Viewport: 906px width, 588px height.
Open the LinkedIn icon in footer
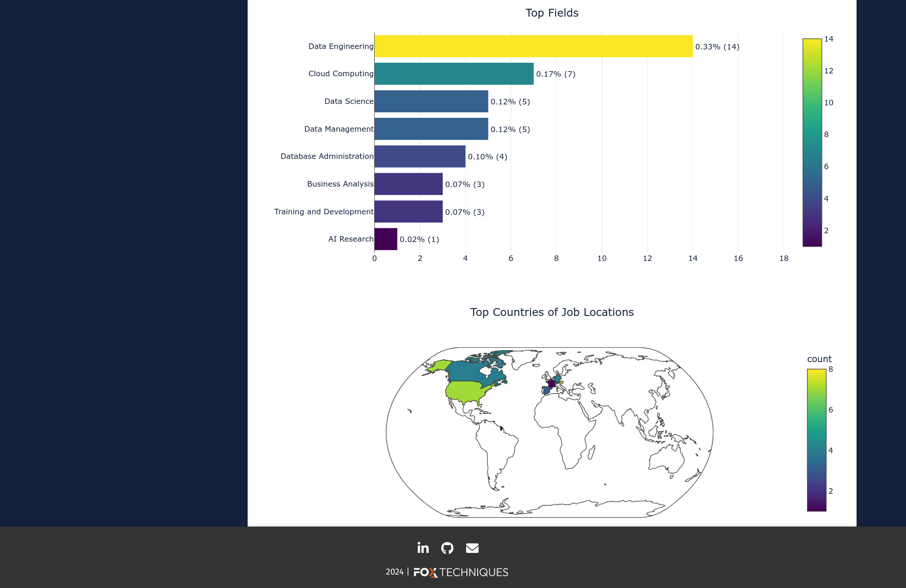[x=423, y=548]
